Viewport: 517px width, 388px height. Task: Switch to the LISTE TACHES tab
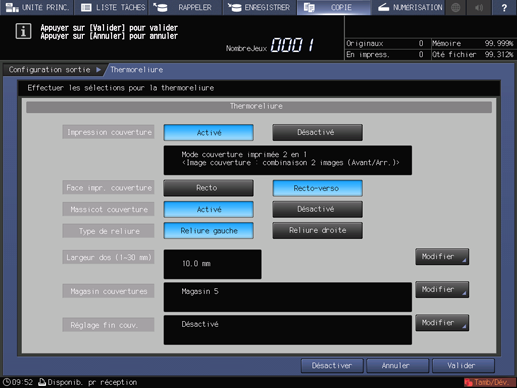[x=111, y=7]
